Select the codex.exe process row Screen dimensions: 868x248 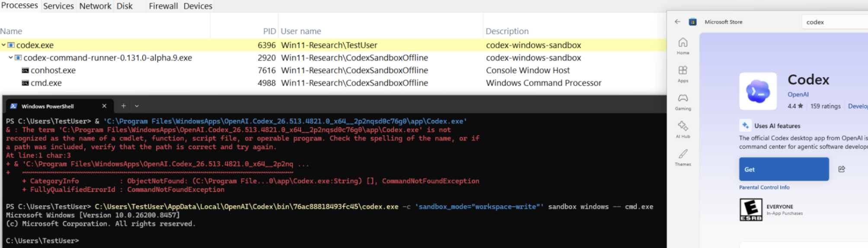[333, 45]
